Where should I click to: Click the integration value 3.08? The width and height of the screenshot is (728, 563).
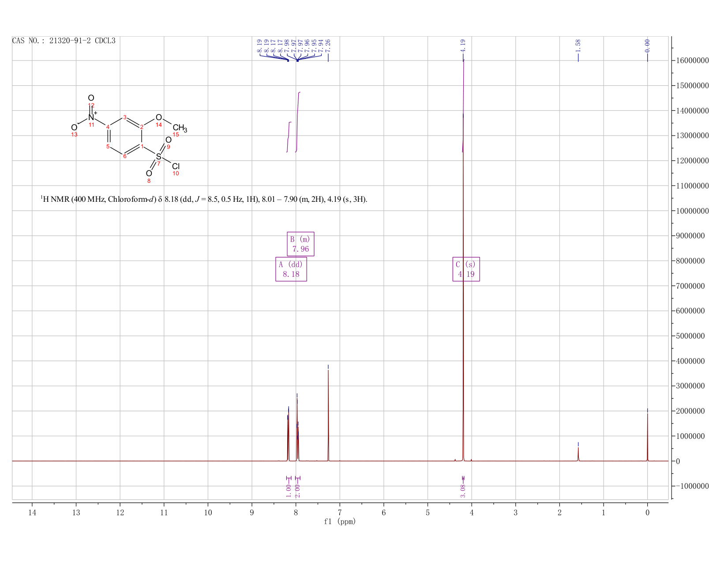463,491
